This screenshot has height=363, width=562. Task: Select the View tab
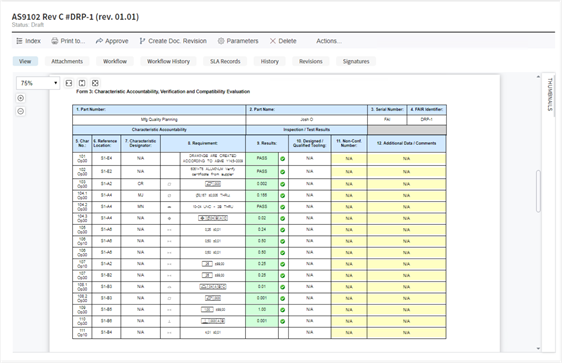[x=25, y=61]
